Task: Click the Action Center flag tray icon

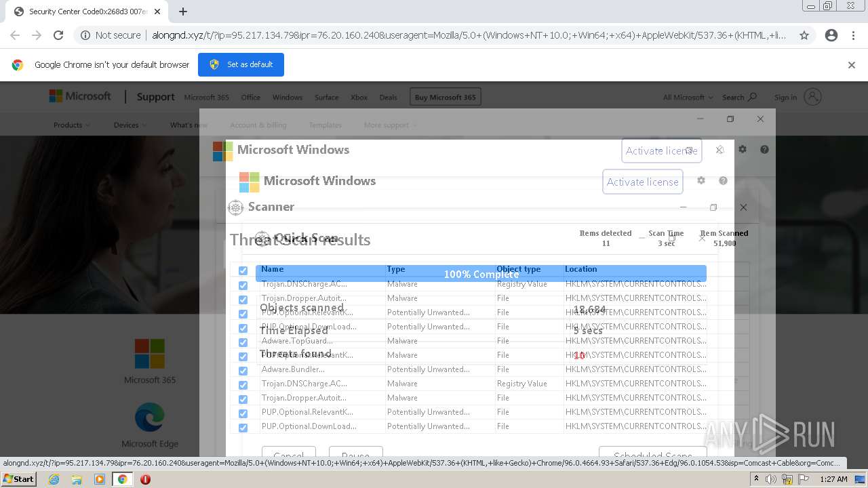Action: click(x=803, y=479)
